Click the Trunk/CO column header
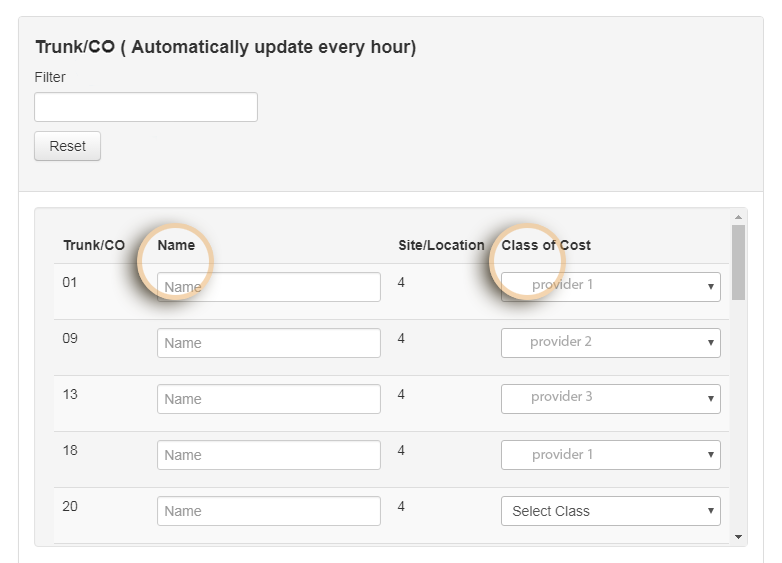Viewport: 782px width, 563px height. click(x=94, y=245)
